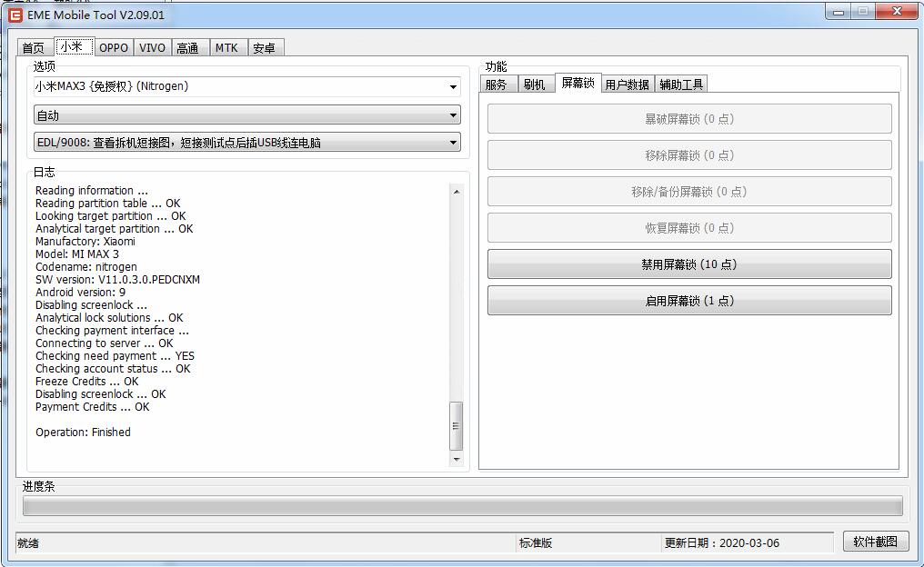
Task: Click the 'Operation: Finished' log line
Action: coord(83,433)
